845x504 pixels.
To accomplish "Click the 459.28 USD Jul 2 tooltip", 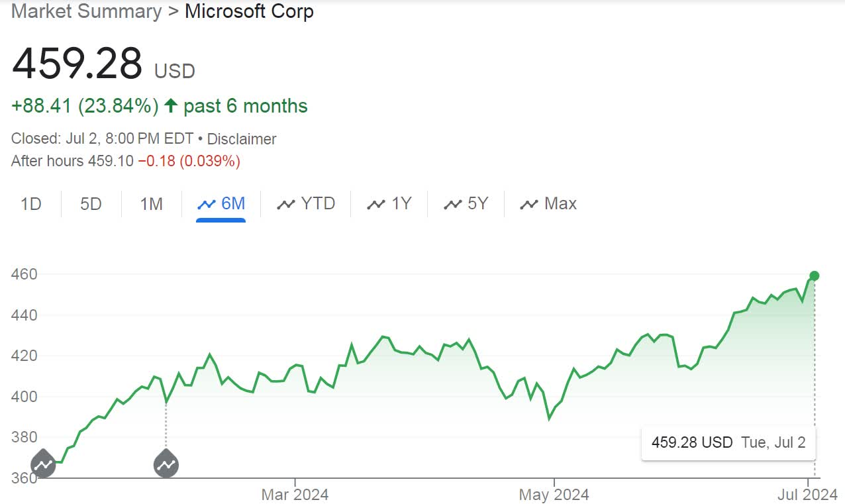I will (x=728, y=442).
